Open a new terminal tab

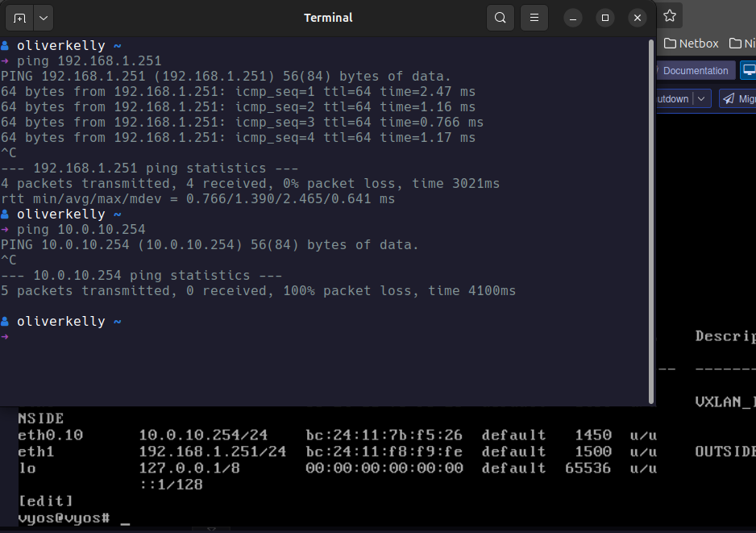(x=19, y=18)
